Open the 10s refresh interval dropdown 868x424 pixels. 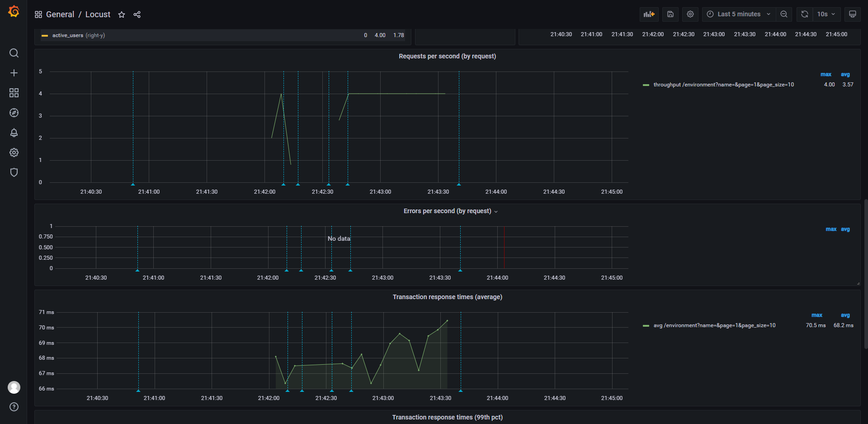click(826, 14)
